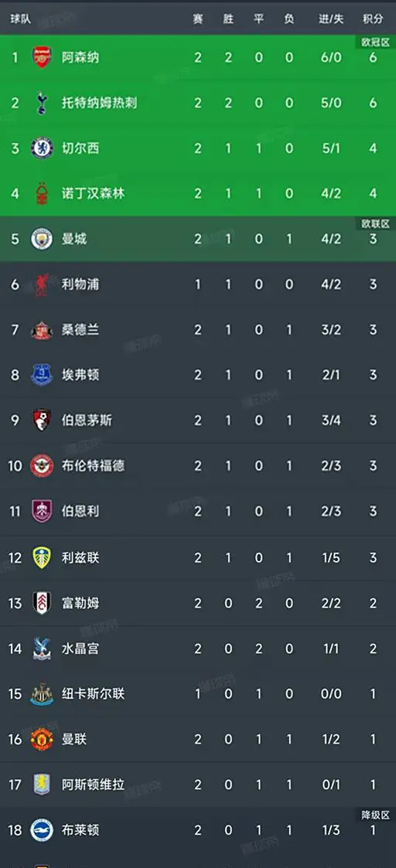The height and width of the screenshot is (868, 396).
Task: Open the 富勒姆 team row
Action: click(198, 603)
